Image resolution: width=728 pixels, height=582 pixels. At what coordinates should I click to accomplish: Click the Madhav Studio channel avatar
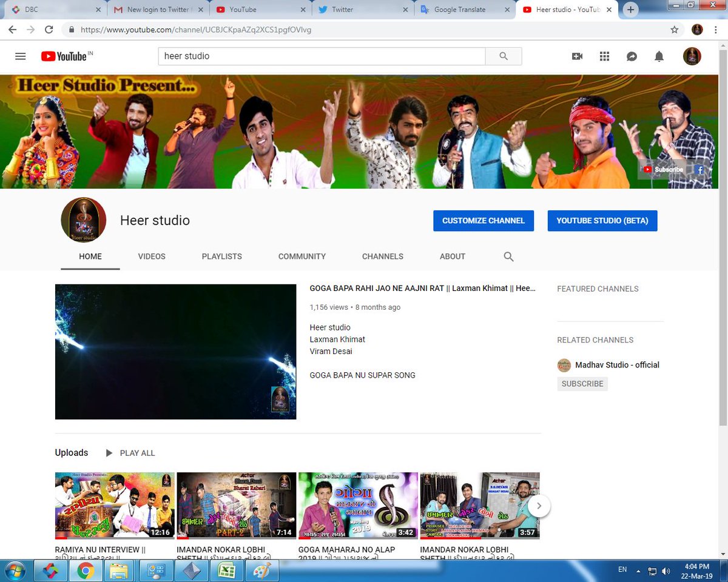(564, 365)
